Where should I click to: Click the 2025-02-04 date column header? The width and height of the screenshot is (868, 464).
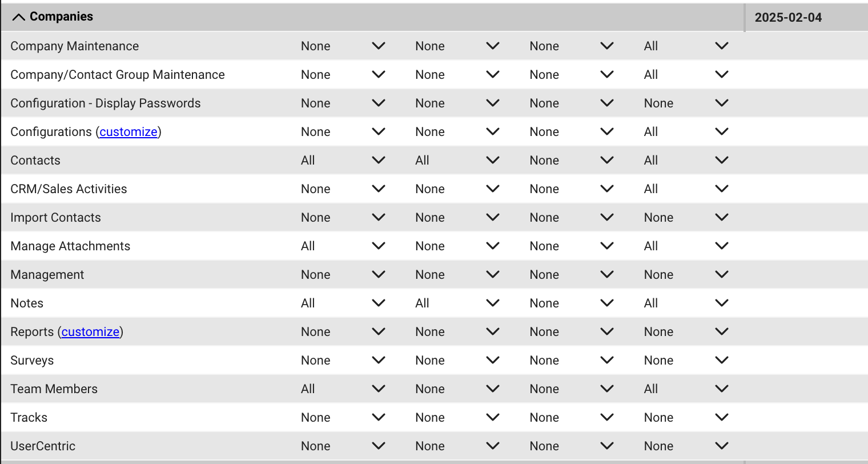pos(788,17)
